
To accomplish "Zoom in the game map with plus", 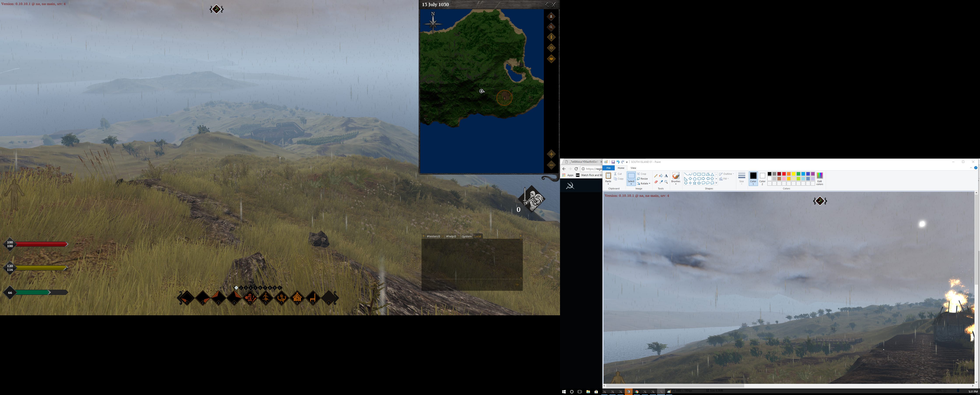I will click(551, 154).
